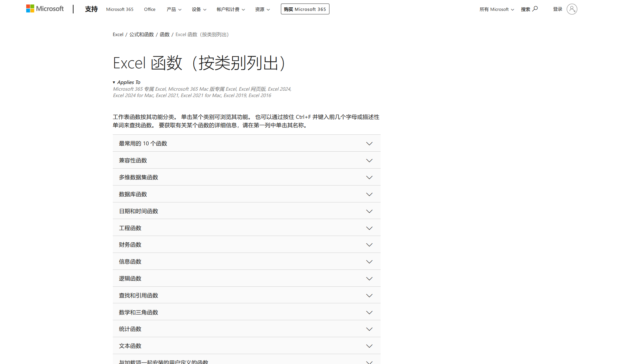Click the Microsoft logo
The image size is (634, 364).
[45, 8]
